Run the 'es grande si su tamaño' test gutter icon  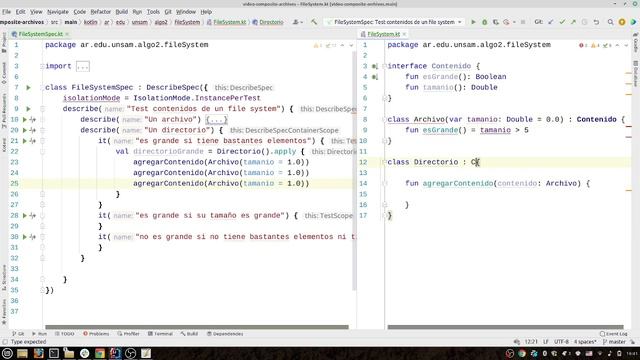24,216
